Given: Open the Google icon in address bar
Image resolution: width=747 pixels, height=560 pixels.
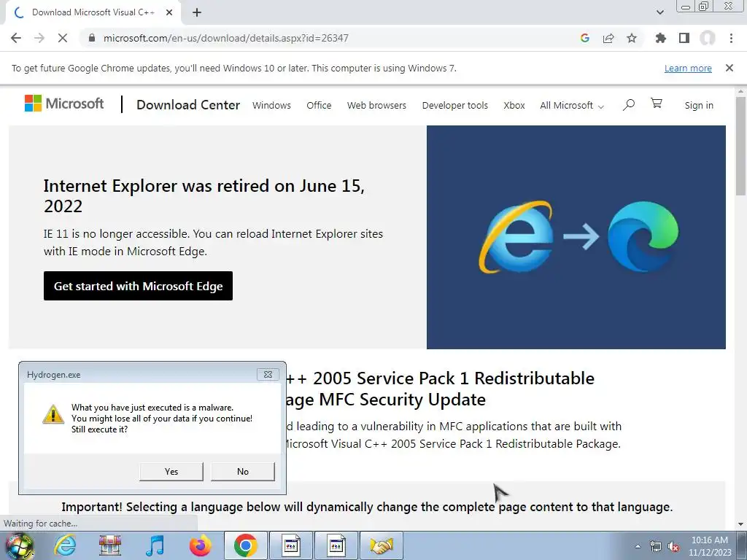Looking at the screenshot, I should coord(585,38).
